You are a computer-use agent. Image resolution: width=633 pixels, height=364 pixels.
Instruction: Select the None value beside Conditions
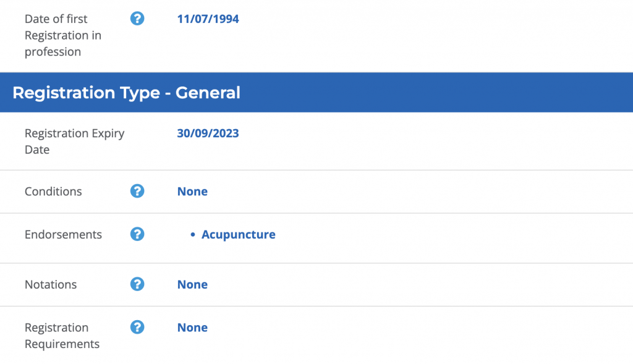(x=192, y=192)
